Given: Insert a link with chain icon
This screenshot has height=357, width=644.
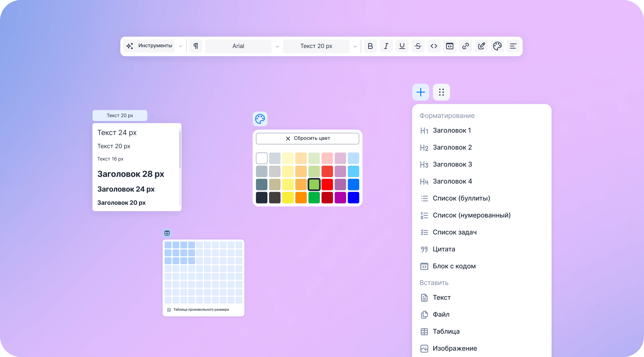Looking at the screenshot, I should [x=465, y=46].
